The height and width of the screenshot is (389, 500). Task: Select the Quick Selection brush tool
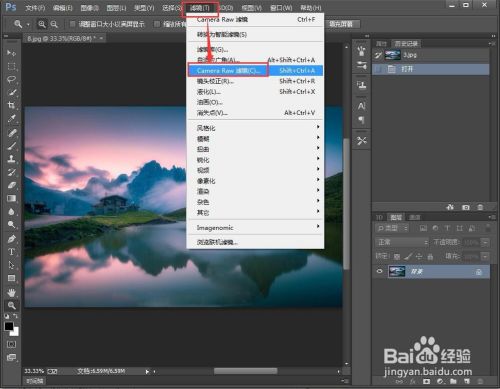click(x=11, y=92)
